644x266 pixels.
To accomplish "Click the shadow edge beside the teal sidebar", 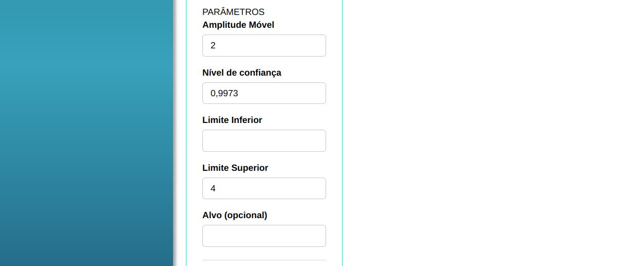I will 175,133.
